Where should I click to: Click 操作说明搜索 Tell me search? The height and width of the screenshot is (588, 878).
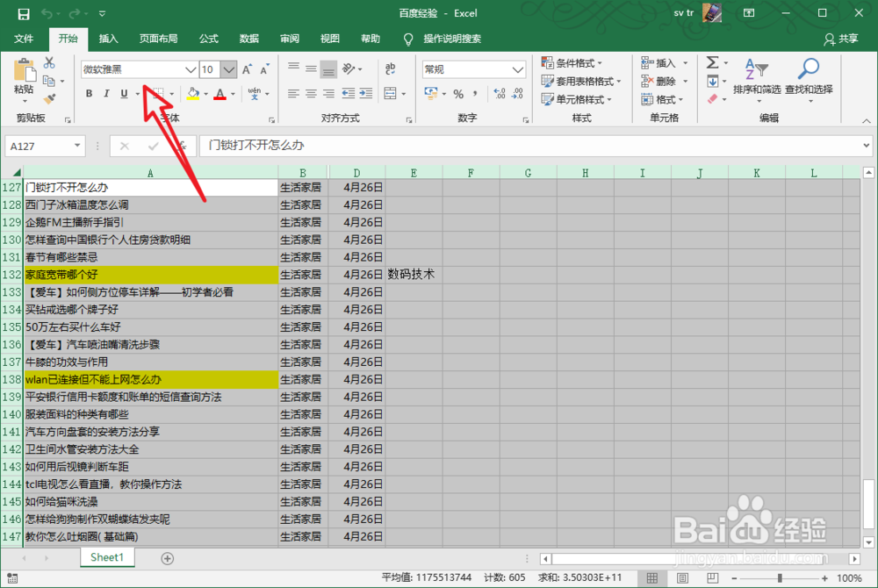(452, 39)
